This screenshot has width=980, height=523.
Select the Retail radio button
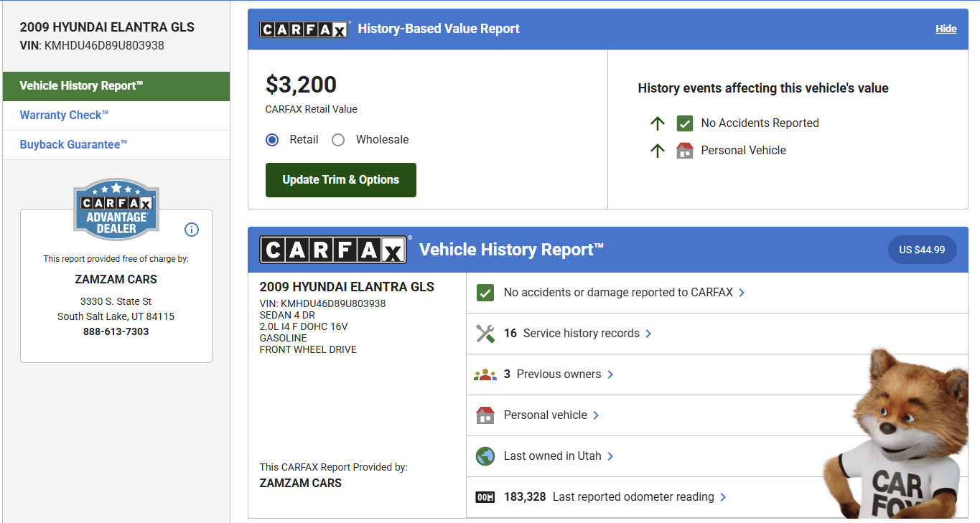272,140
